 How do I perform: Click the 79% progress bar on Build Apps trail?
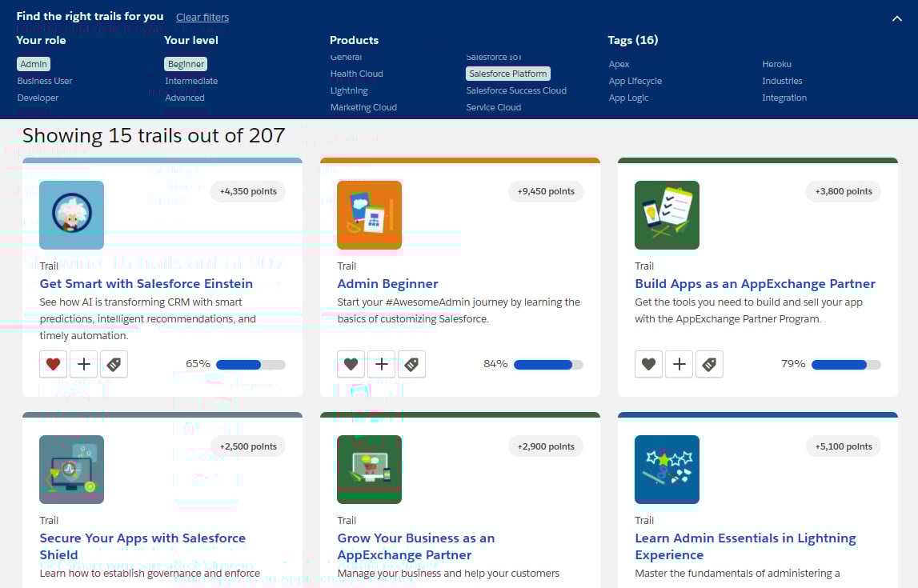click(846, 365)
